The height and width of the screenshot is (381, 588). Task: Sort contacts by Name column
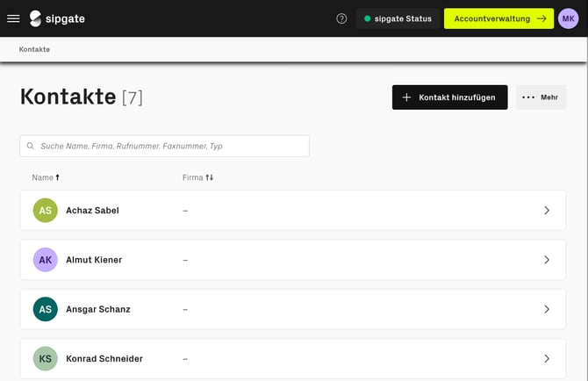coord(46,177)
